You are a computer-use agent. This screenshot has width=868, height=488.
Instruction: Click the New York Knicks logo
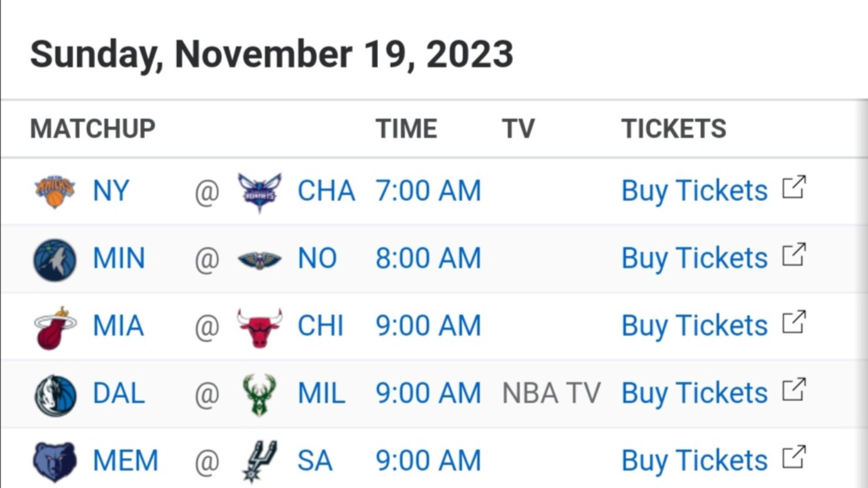(55, 191)
